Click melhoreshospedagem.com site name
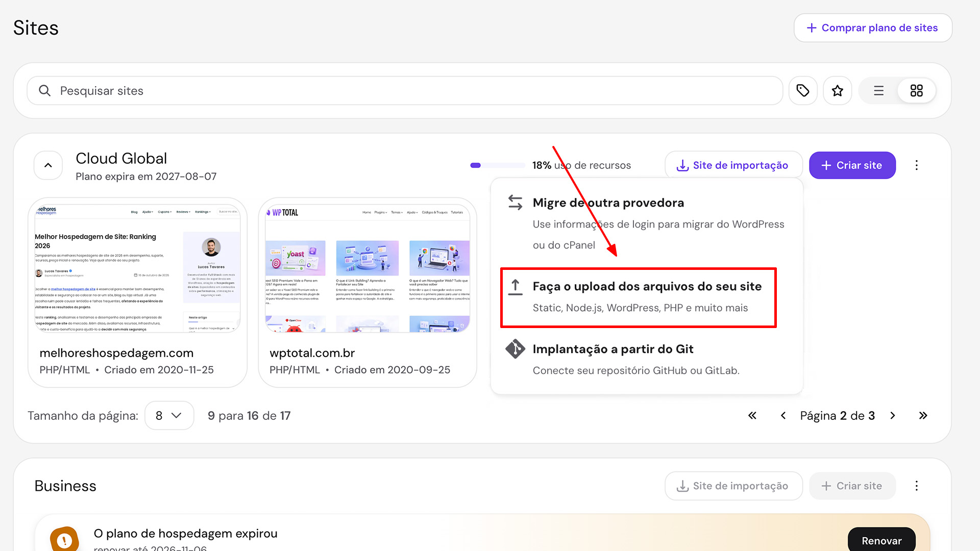Viewport: 980px width, 551px height. click(x=116, y=353)
